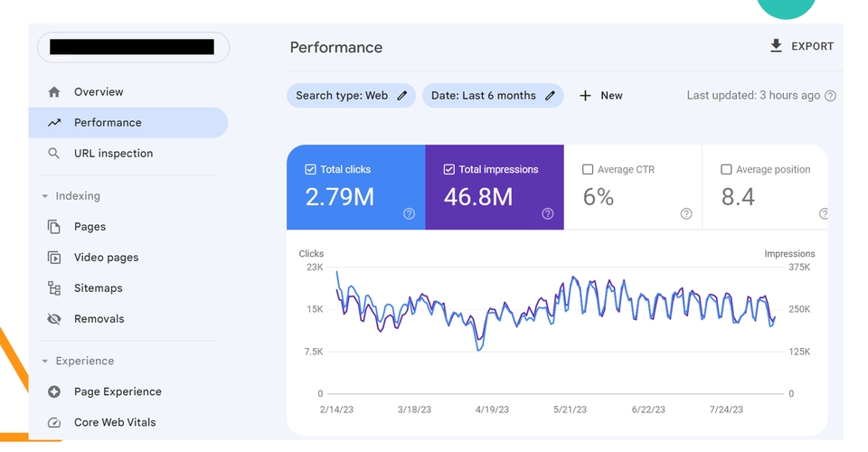Click the EXPORT button
The image size is (868, 452).
point(802,46)
